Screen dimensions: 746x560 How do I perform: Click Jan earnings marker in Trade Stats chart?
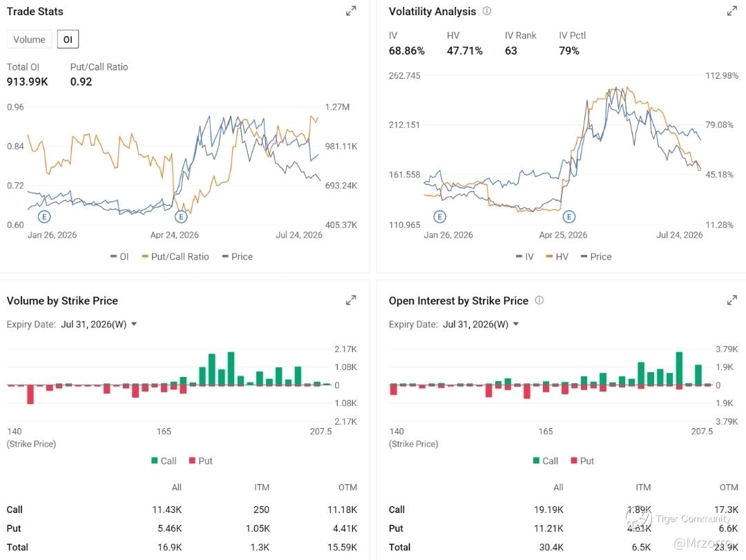[x=44, y=217]
